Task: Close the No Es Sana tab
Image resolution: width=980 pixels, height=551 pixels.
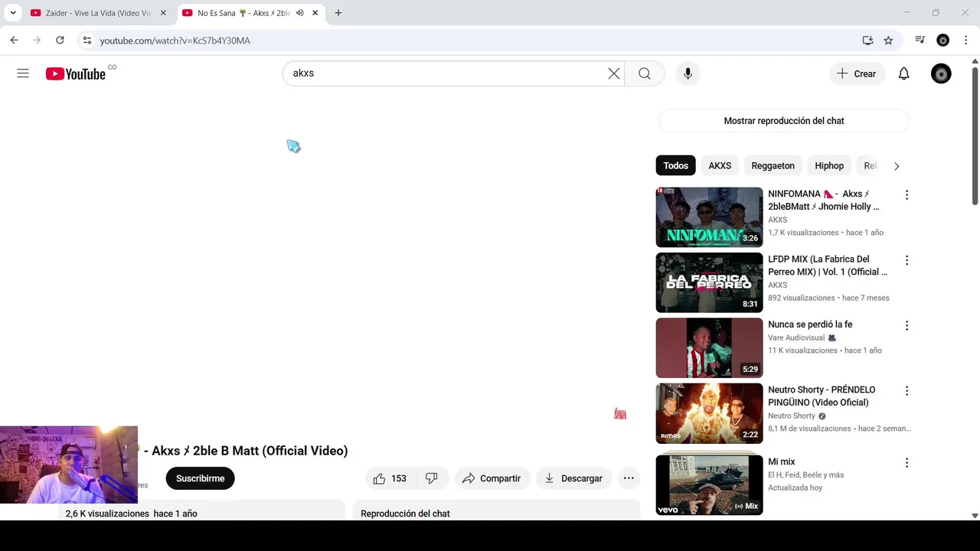Action: pyautogui.click(x=315, y=13)
